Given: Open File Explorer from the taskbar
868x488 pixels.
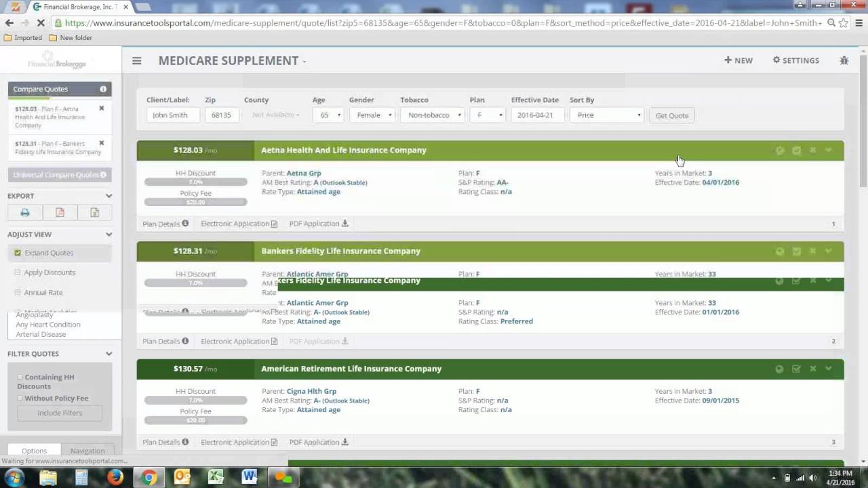Looking at the screenshot, I should (48, 477).
